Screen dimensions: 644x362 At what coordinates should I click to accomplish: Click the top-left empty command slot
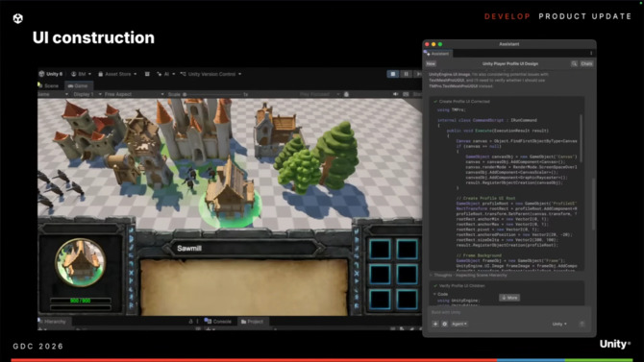click(x=380, y=249)
